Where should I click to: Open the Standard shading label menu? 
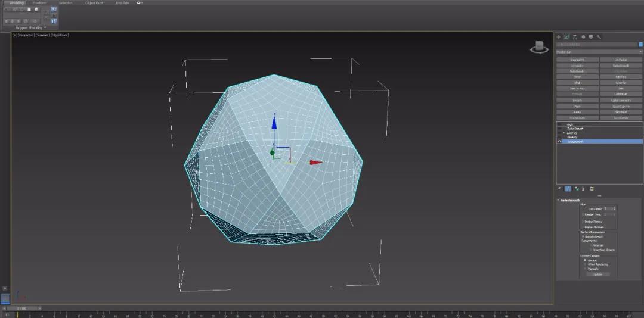43,35
